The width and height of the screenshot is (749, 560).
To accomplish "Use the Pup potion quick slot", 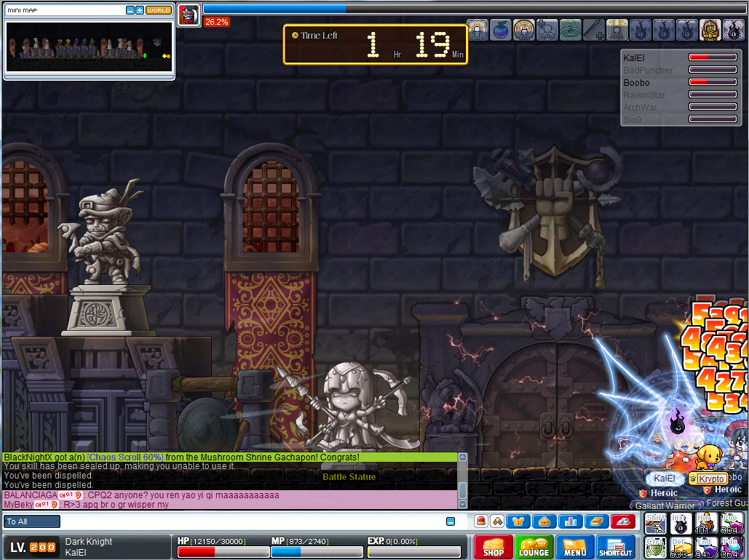I will point(732,524).
